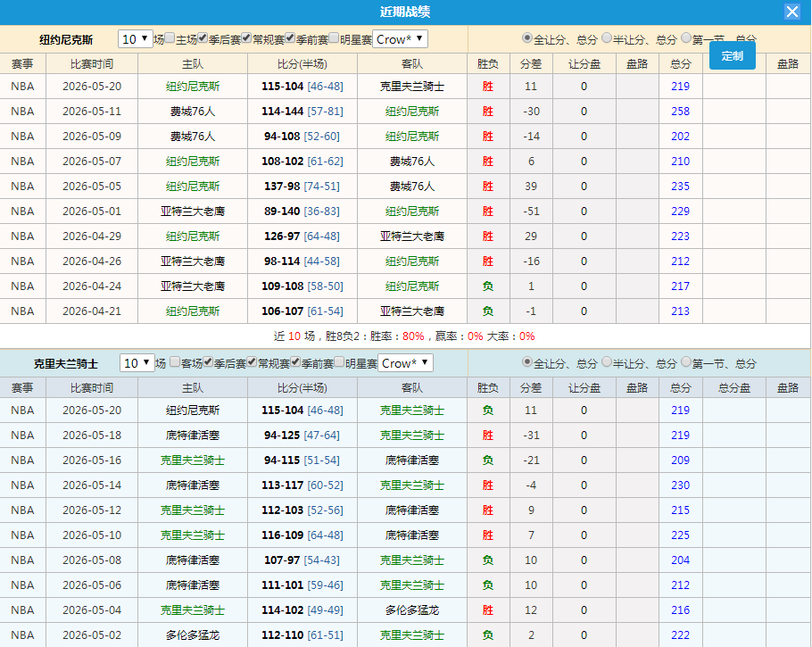Viewport: 812px width, 647px height.
Task: Uncheck 常规赛 in 纽约尼克斯 filter row
Action: [246, 37]
